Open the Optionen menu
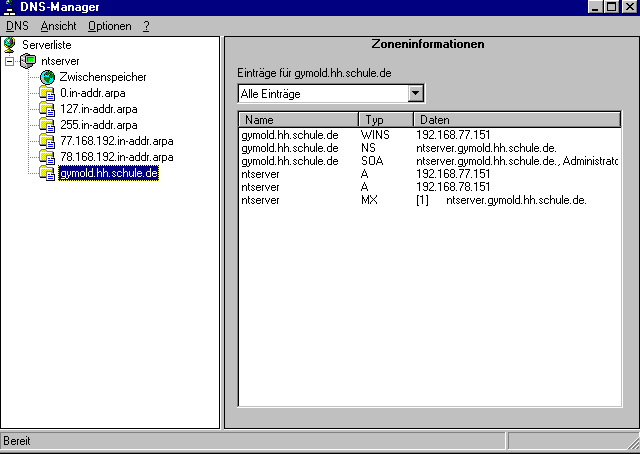The height and width of the screenshot is (454, 640). [x=110, y=26]
